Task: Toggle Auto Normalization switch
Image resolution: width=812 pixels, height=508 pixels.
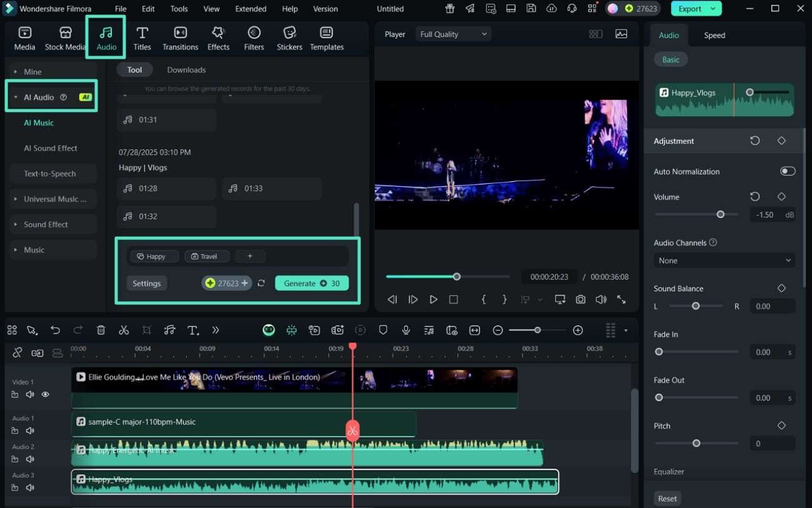Action: click(788, 171)
